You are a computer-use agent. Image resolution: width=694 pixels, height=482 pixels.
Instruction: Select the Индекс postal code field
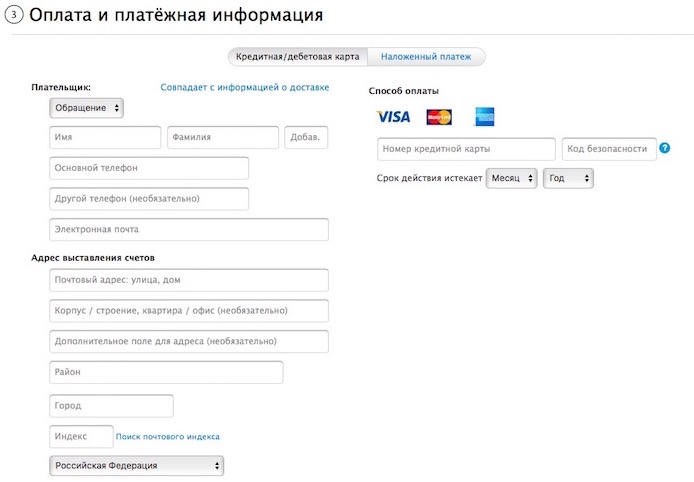(x=81, y=437)
